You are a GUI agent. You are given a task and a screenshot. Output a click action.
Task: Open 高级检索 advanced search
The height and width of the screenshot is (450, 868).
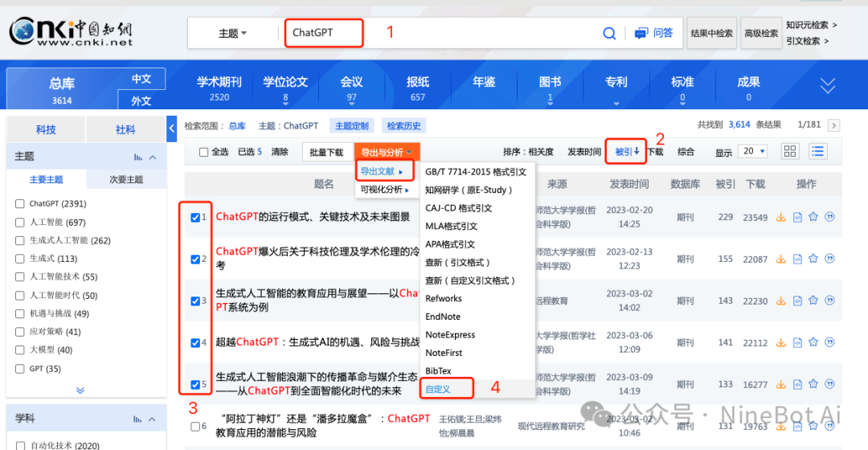(761, 33)
